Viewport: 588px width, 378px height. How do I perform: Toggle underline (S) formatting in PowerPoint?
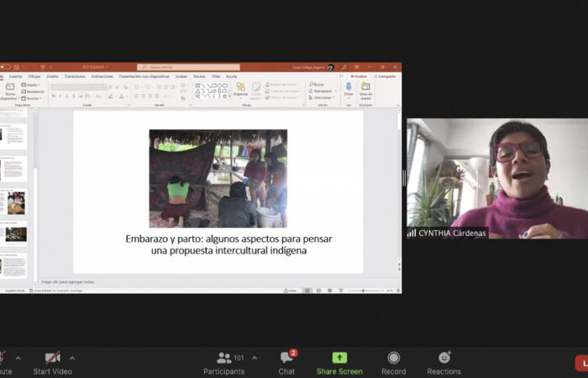click(x=67, y=97)
